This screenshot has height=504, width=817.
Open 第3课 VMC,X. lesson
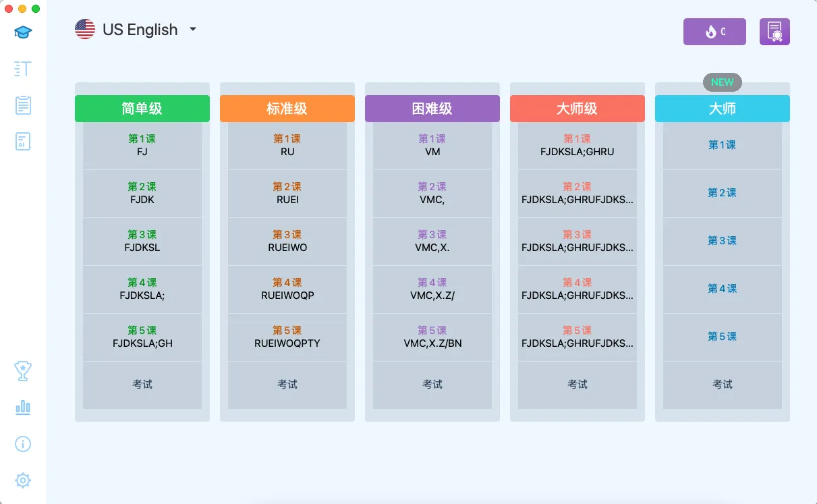pyautogui.click(x=432, y=241)
